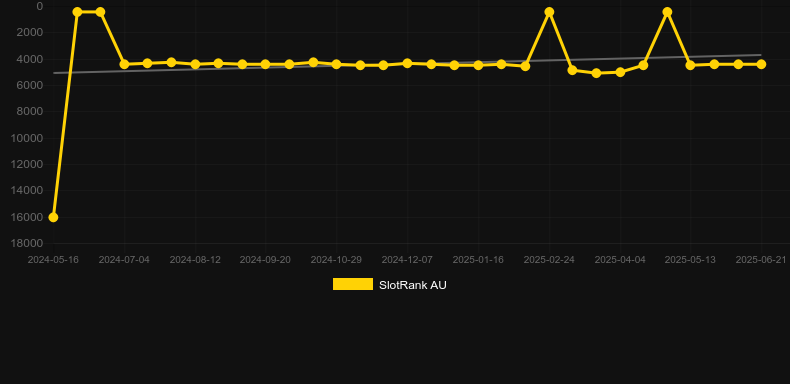Click the data point above 2024-07-04
The height and width of the screenshot is (384, 790).
tap(124, 64)
